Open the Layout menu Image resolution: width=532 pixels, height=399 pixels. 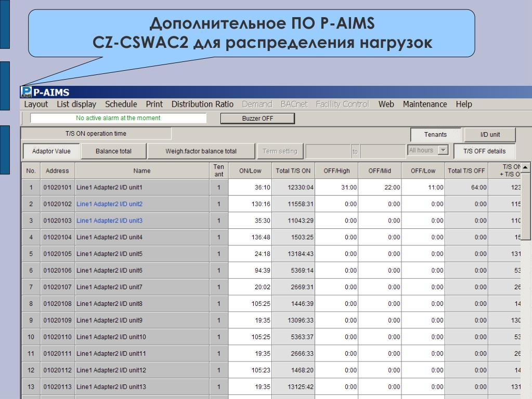(x=36, y=104)
